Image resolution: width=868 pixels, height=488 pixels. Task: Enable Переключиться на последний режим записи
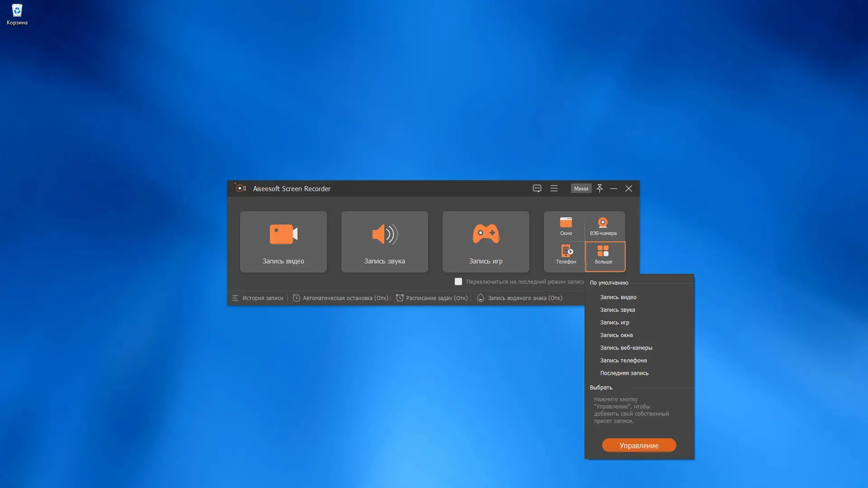point(459,281)
